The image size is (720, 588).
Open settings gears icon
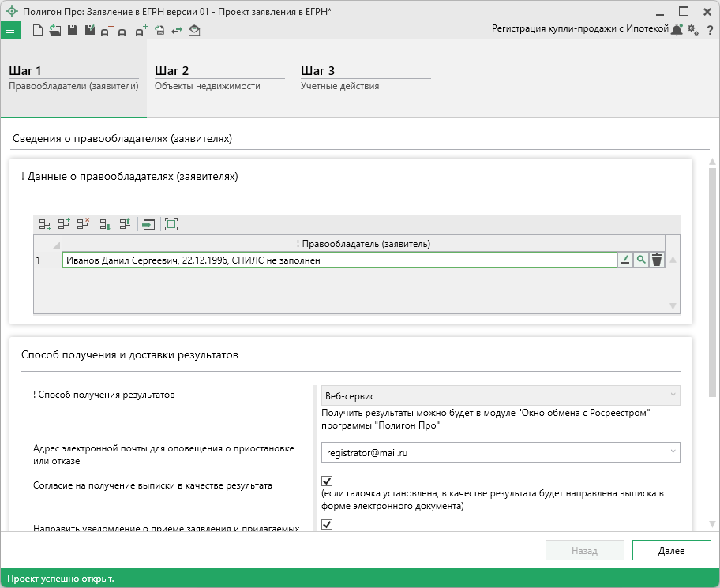692,29
